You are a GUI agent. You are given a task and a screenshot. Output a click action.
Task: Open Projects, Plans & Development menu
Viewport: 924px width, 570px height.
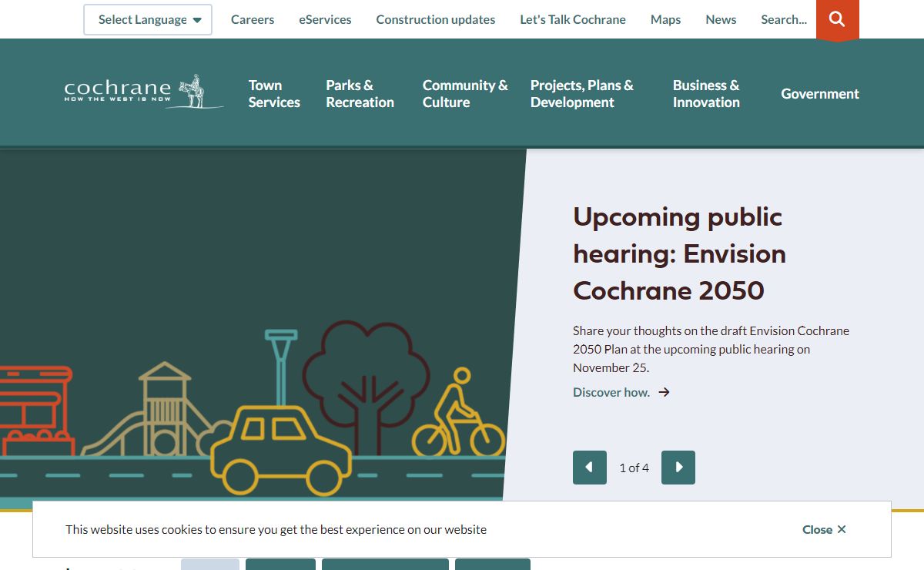click(x=582, y=94)
